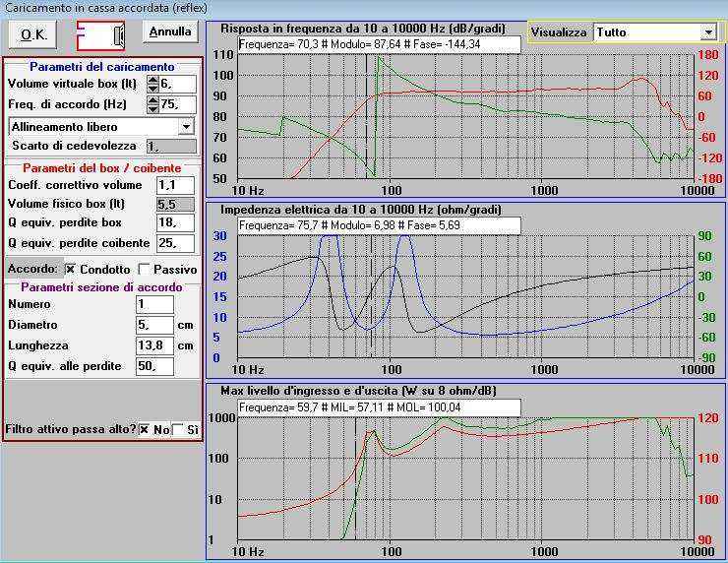
Task: Click the Annulla cancel button
Action: [170, 31]
